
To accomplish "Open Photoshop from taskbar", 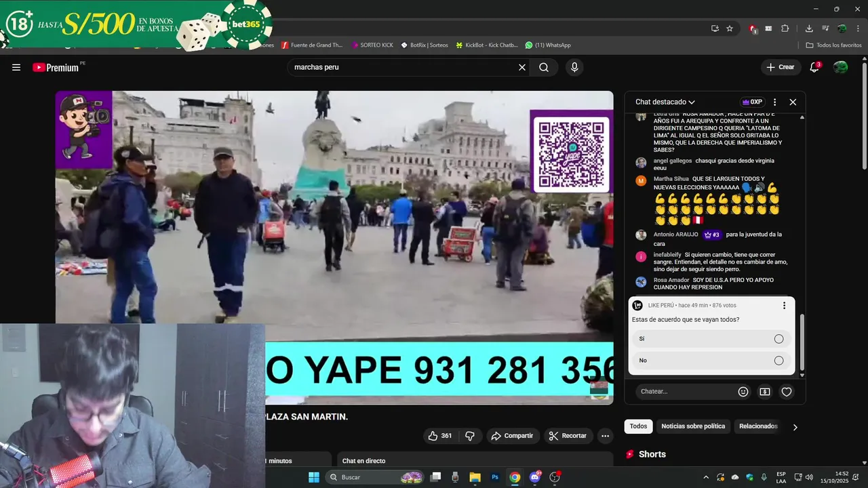I will coord(495,477).
